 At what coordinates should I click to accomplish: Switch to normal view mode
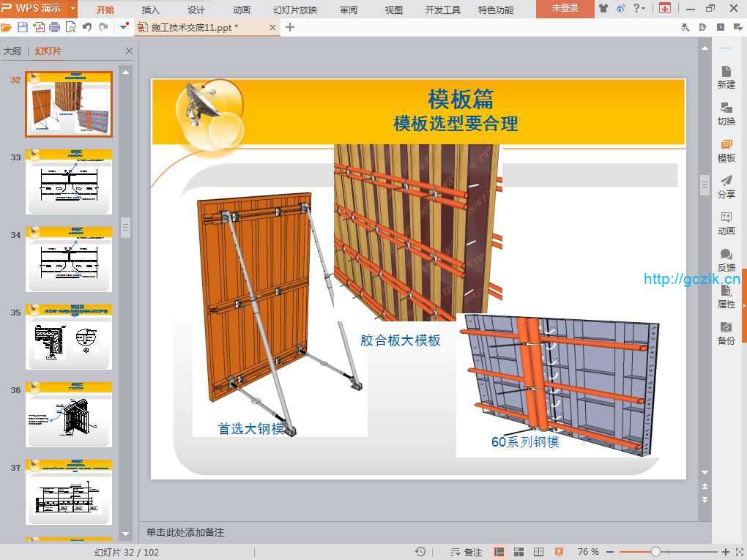point(499,552)
